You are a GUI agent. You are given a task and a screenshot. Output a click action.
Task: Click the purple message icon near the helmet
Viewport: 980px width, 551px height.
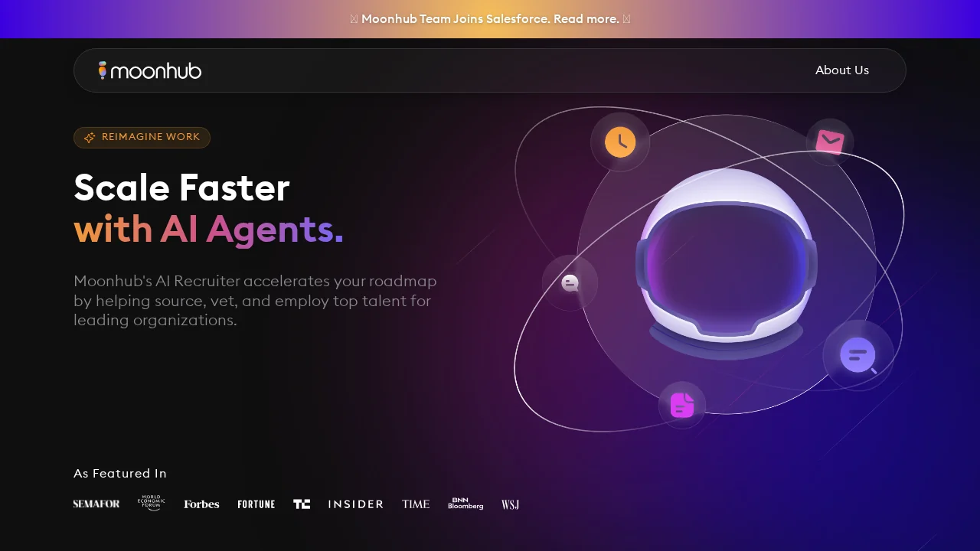pos(857,354)
